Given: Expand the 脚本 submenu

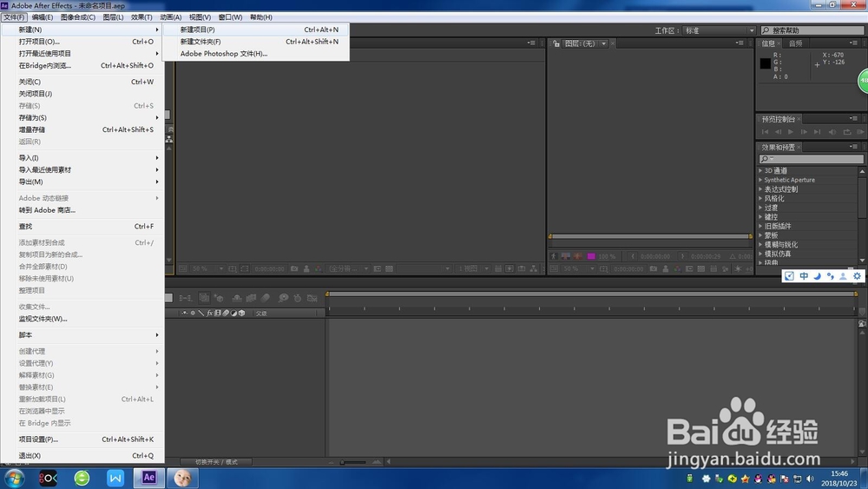Looking at the screenshot, I should point(82,335).
